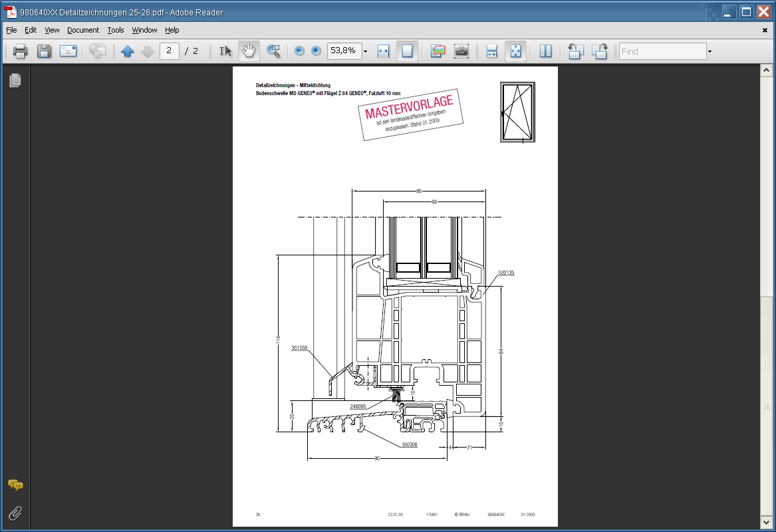The width and height of the screenshot is (776, 532).
Task: Go to previous page with blue up arrow
Action: coord(127,51)
